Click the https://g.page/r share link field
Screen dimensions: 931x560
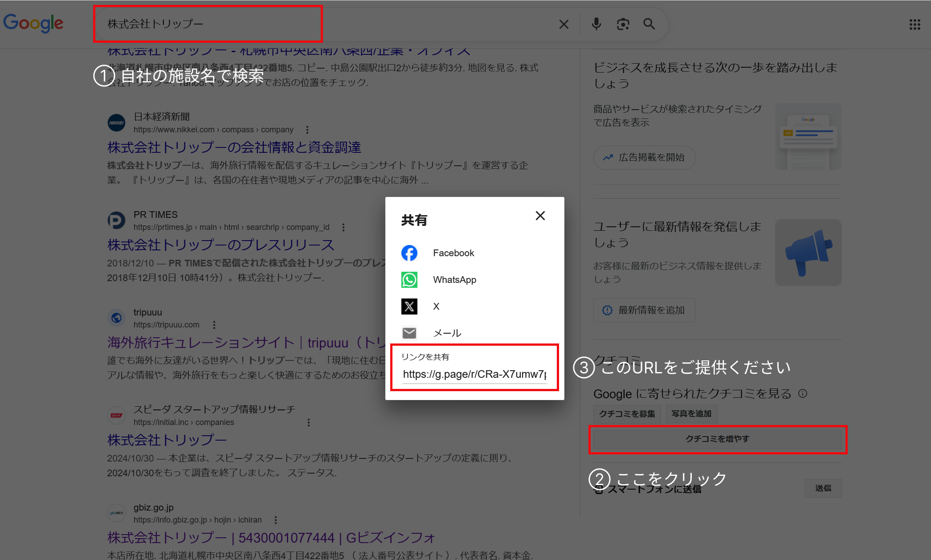[x=474, y=374]
